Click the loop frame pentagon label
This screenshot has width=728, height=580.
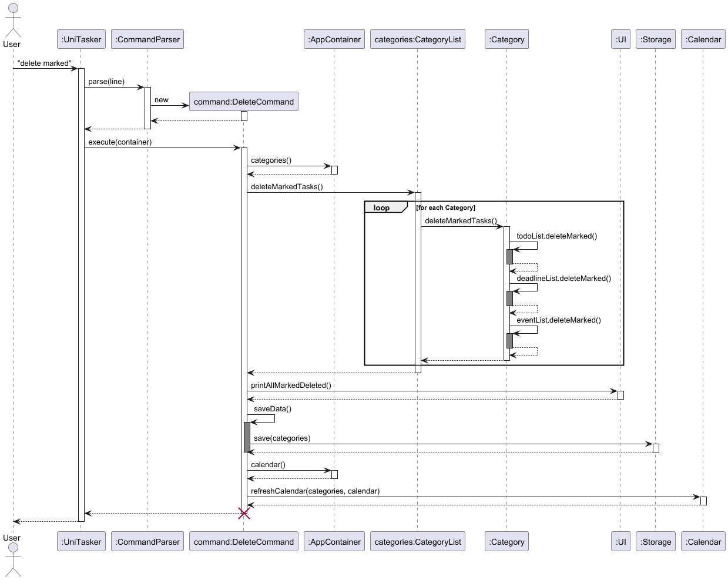coord(383,207)
